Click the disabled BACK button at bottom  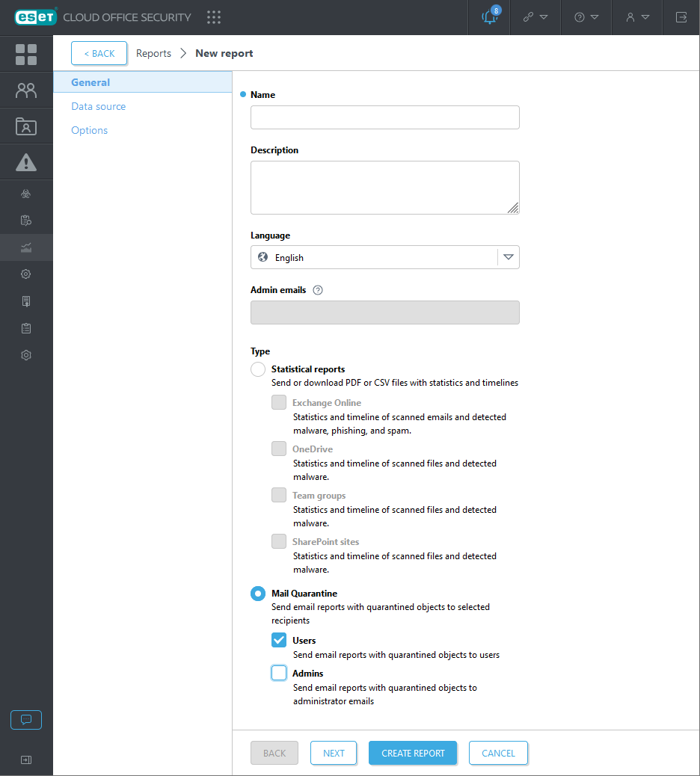pos(274,753)
